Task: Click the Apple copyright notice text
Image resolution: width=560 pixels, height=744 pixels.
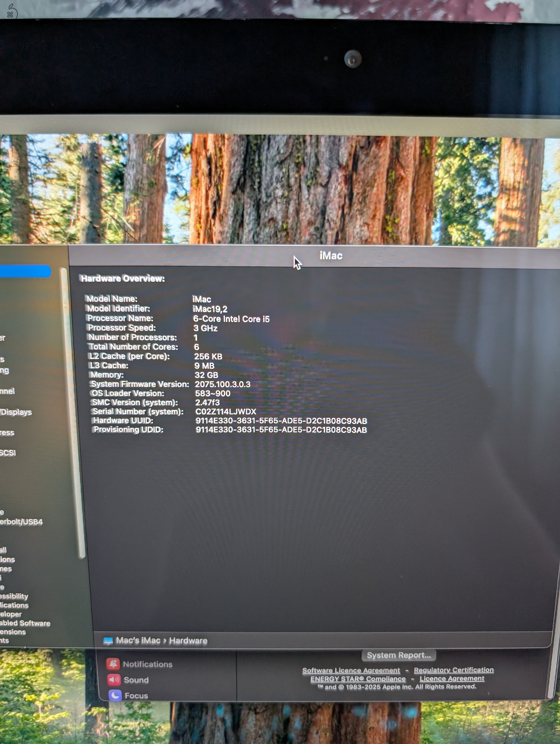Action: 397,686
